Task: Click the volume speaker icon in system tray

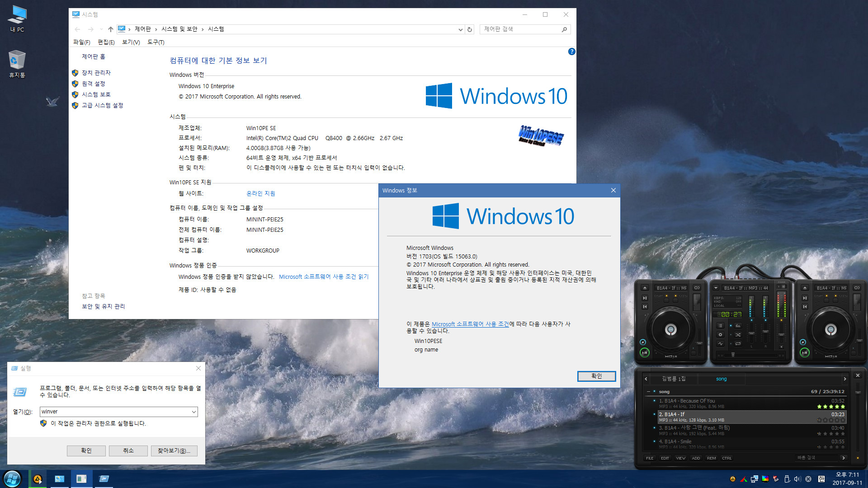Action: [797, 479]
